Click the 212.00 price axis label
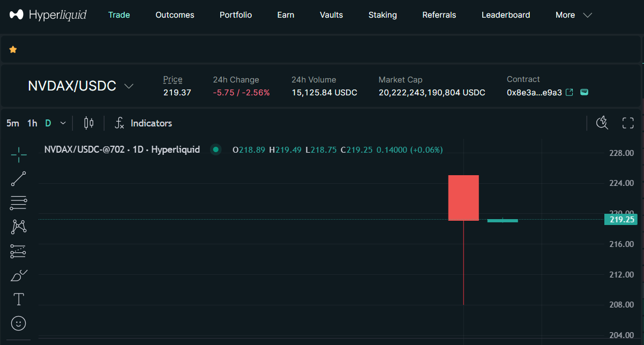Screen dimensions: 644x345 (621, 275)
